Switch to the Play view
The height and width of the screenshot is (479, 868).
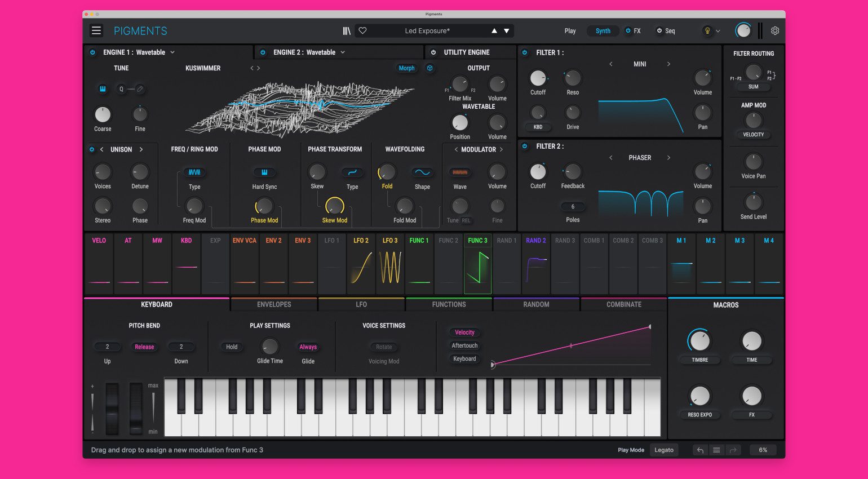point(570,31)
